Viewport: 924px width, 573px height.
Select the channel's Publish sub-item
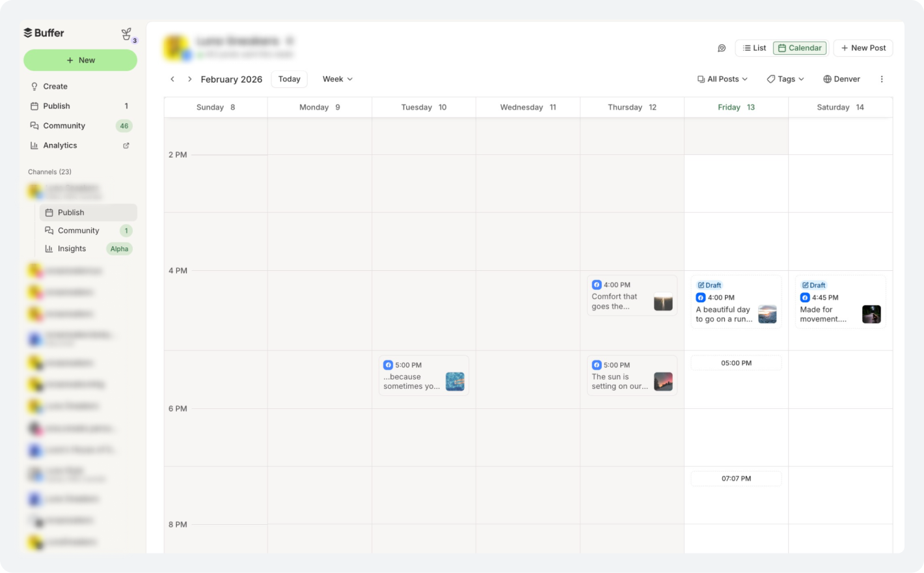click(88, 212)
